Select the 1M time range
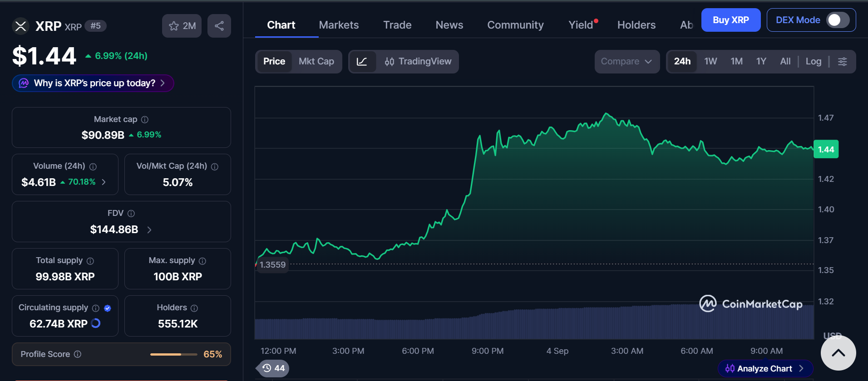Image resolution: width=868 pixels, height=381 pixels. (736, 62)
